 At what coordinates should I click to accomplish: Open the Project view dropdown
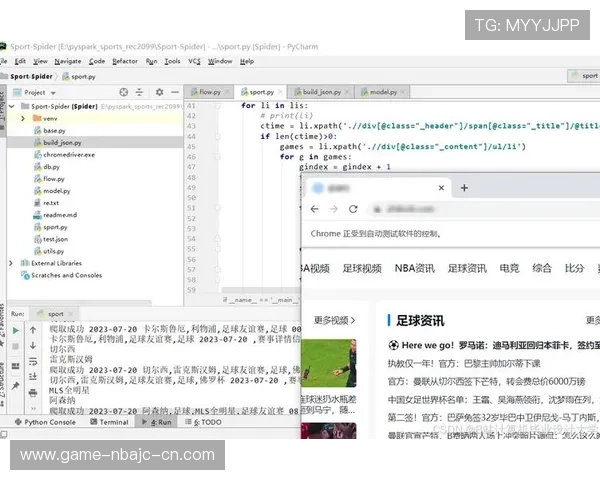point(53,93)
